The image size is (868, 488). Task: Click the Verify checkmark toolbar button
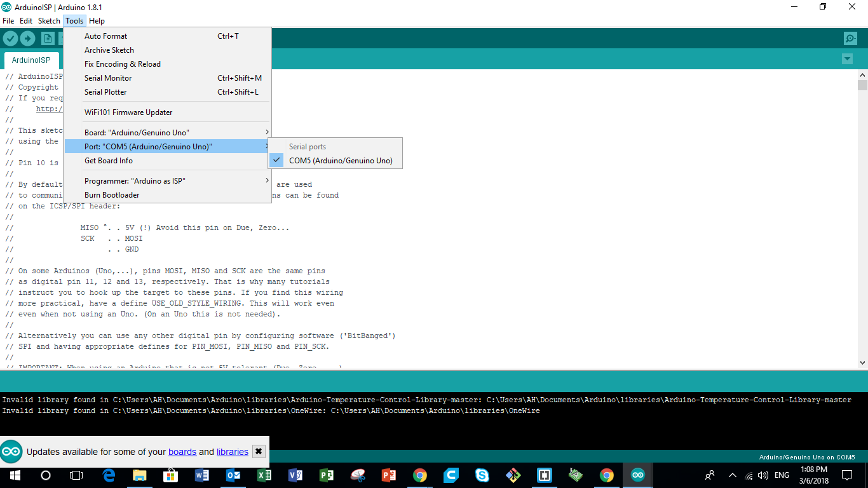click(x=10, y=39)
